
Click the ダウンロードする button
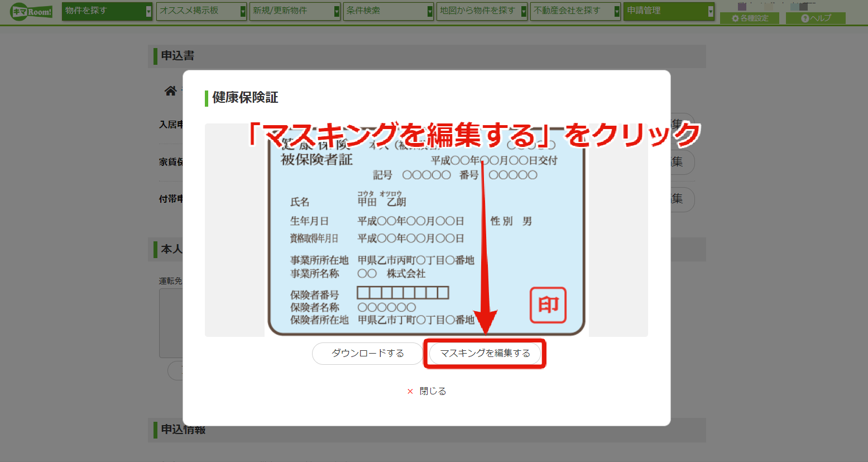click(367, 354)
